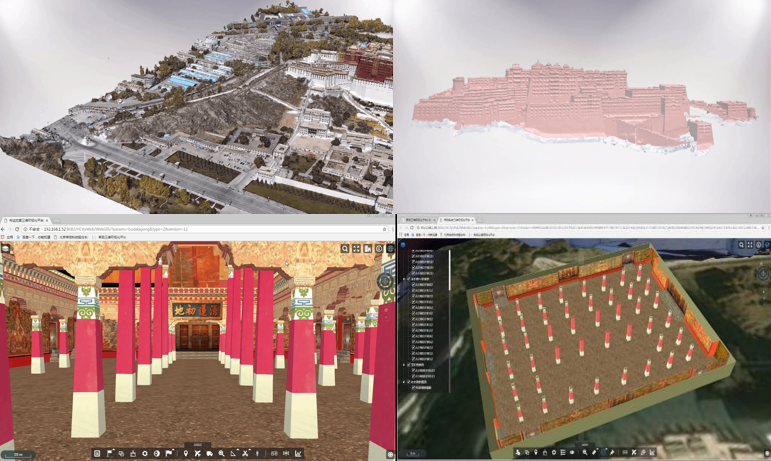Click the compass widget in the right viewer
The width and height of the screenshot is (771, 461).
(x=763, y=273)
